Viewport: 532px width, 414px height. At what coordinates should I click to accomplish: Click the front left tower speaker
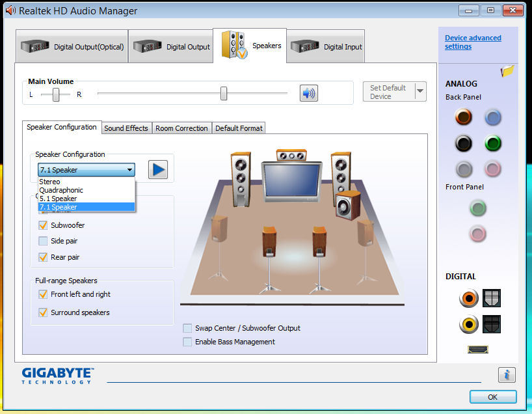(241, 179)
